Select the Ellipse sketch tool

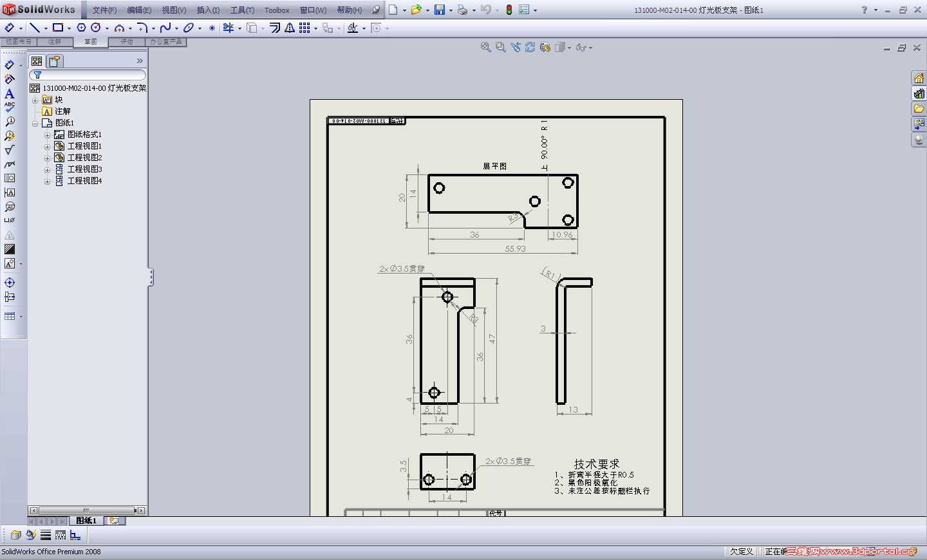coord(189,28)
